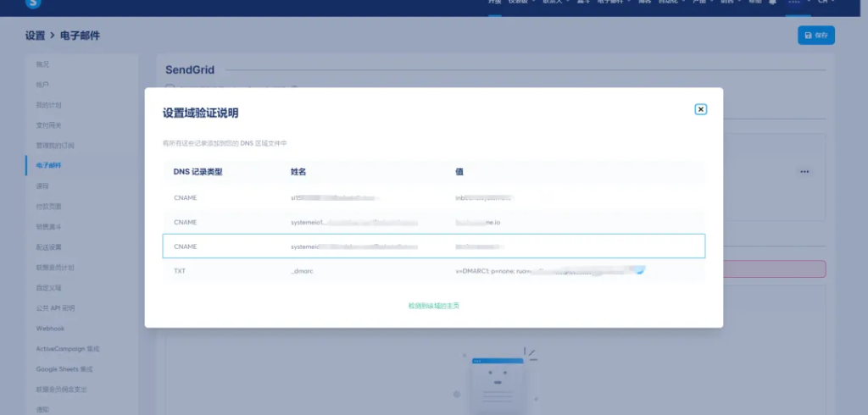Click the name cell starting with systemeio1
This screenshot has width=868, height=415.
[353, 223]
